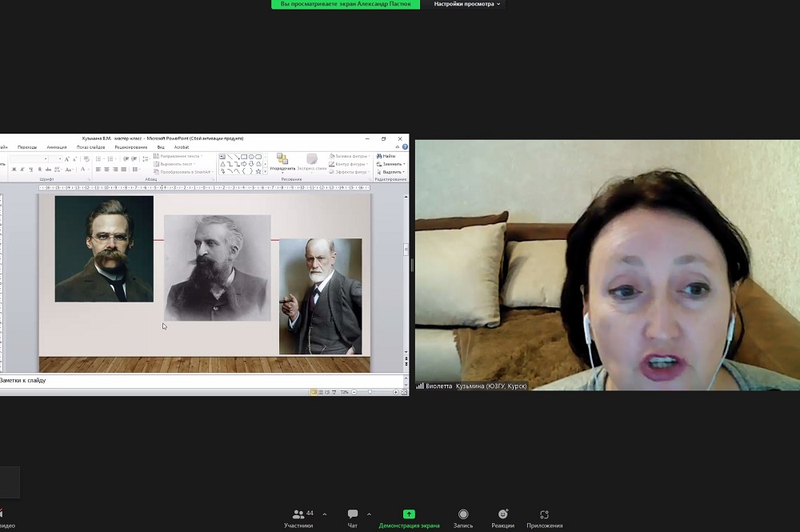Open the Анимация ribbon tab
This screenshot has height=532, width=800.
[x=57, y=147]
